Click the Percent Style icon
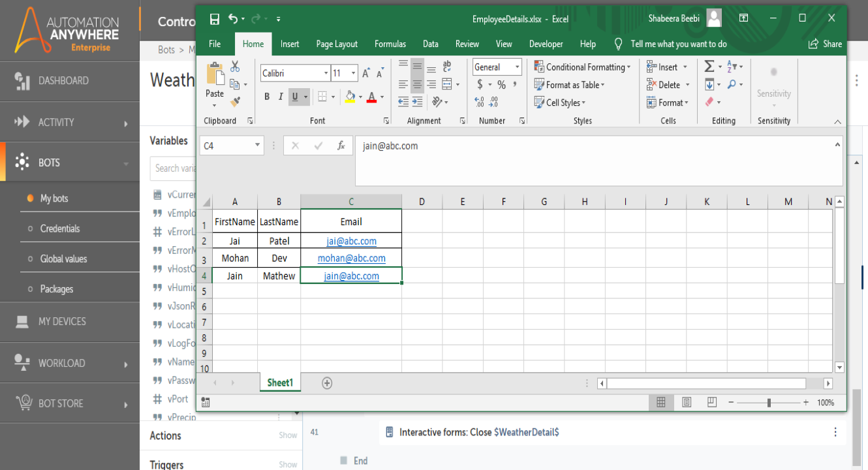 (x=501, y=85)
